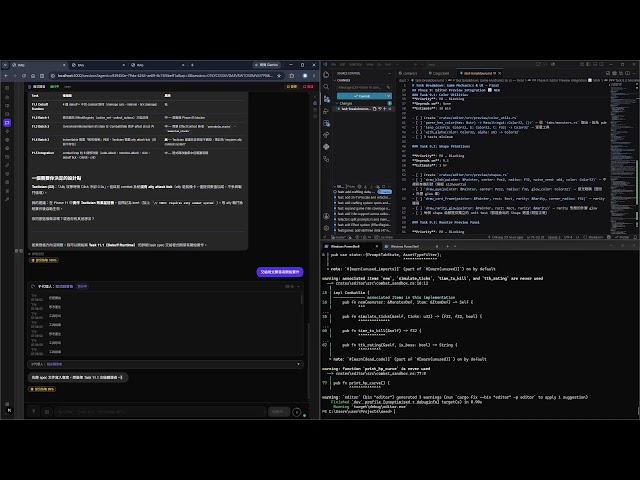Click the yellow button in chat header
Viewport: 640px width, 480px height.
292,87
